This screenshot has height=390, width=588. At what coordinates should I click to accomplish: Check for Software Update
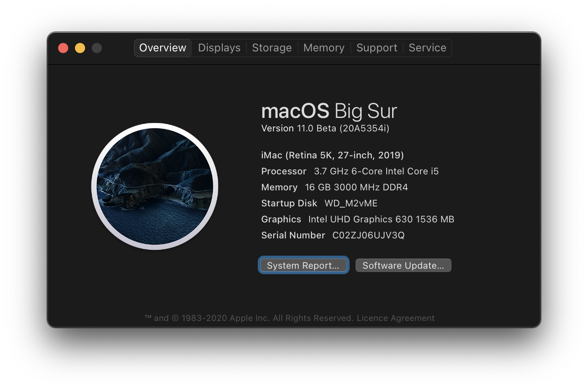[403, 265]
